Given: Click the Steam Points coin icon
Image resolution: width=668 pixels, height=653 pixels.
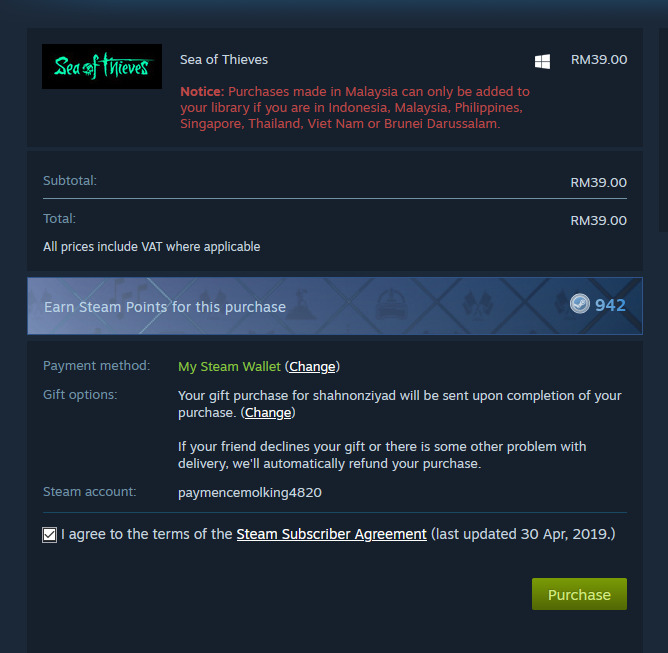Looking at the screenshot, I should (579, 304).
